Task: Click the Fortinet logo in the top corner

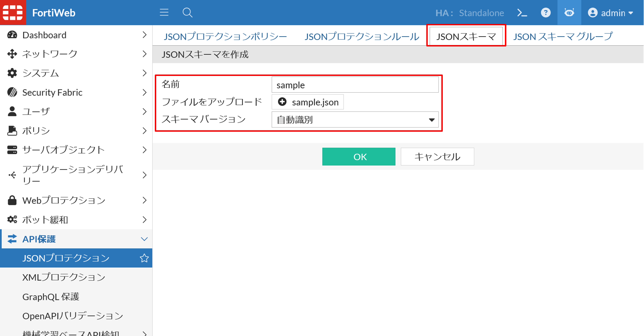Action: pyautogui.click(x=13, y=12)
